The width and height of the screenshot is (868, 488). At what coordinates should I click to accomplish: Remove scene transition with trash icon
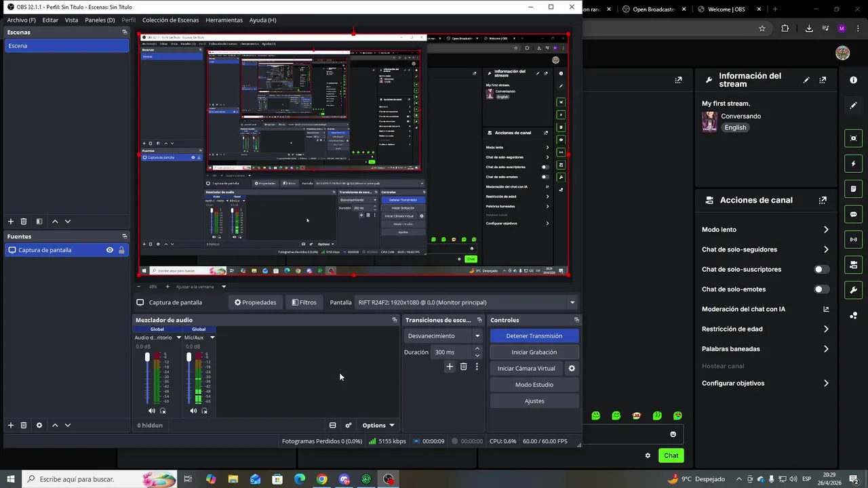(x=463, y=367)
